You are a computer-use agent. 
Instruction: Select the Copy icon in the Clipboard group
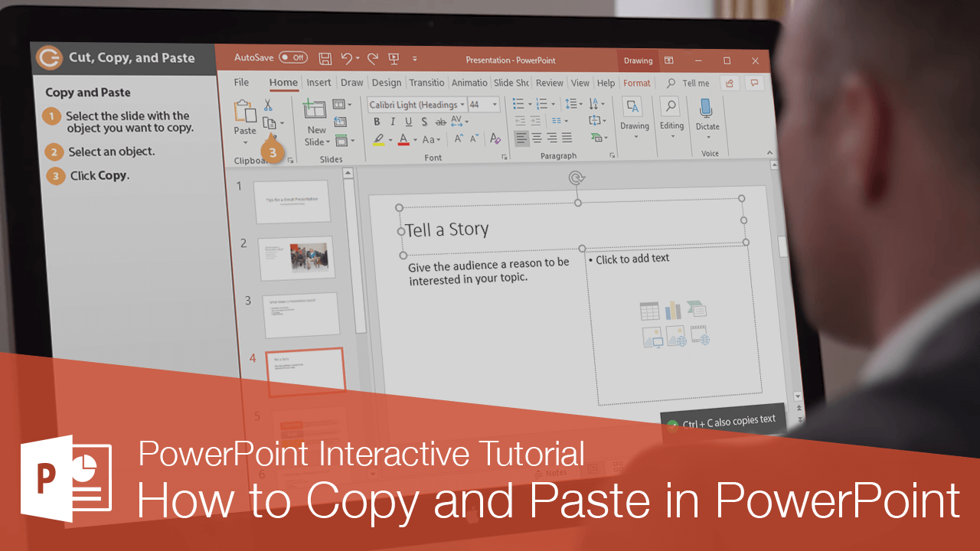(270, 122)
